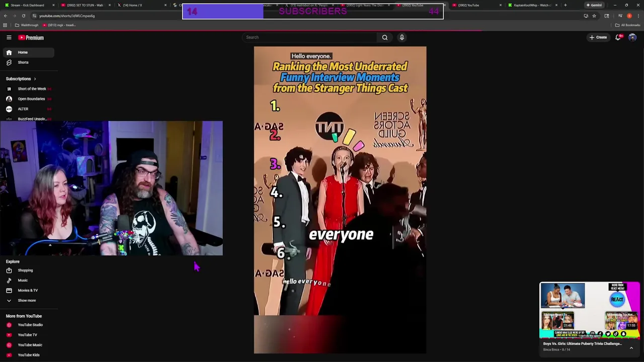Reload the current page
644x362 pixels.
[23, 16]
